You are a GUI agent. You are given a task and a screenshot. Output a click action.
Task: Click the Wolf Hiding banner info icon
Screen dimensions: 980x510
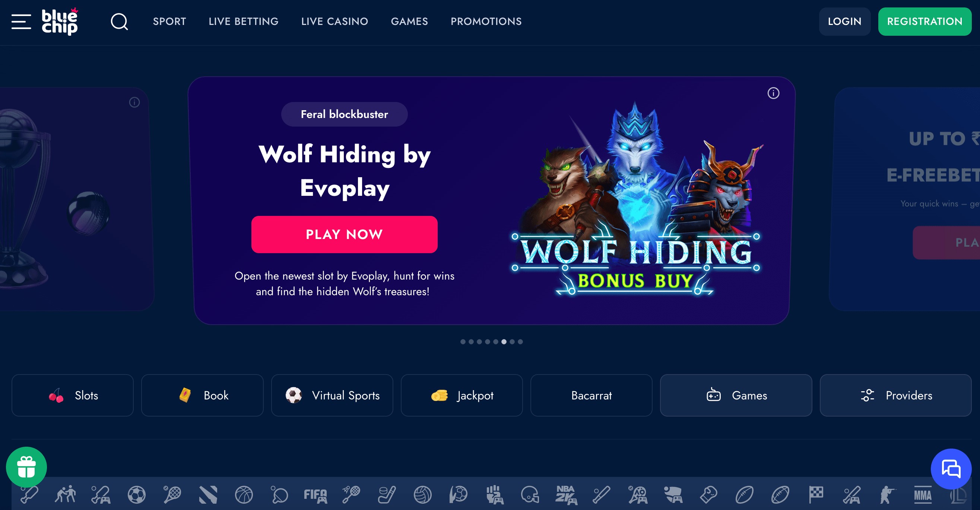click(x=773, y=93)
